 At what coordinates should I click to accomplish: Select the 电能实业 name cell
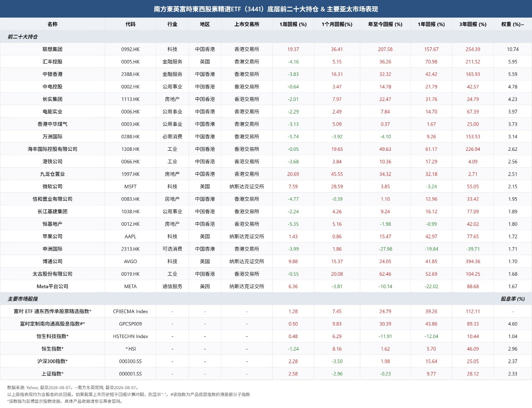52,112
